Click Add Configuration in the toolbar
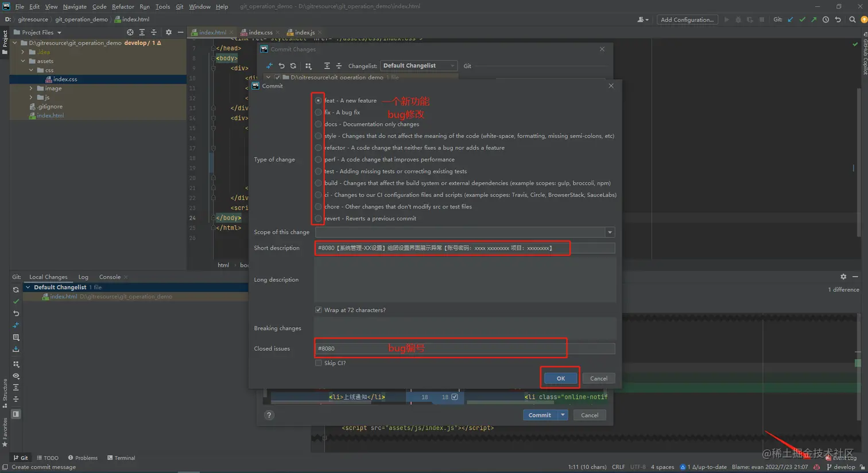The image size is (868, 473). 687,19
